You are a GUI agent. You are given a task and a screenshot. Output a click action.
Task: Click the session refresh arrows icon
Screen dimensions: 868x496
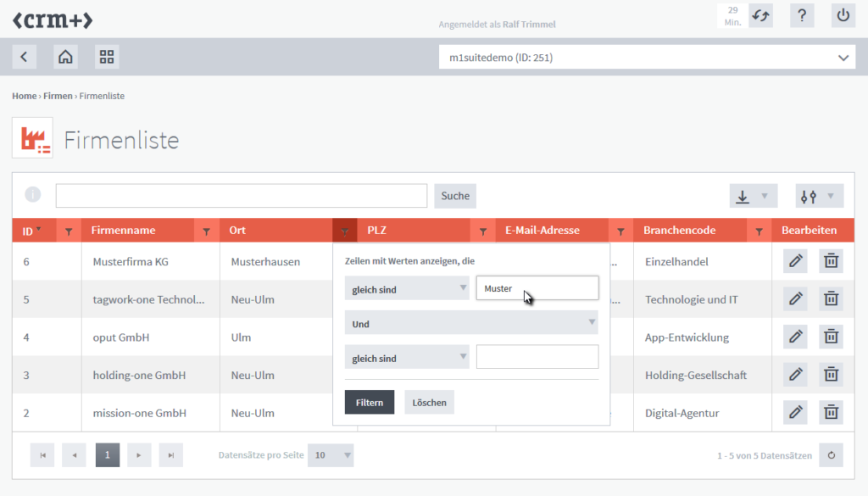pos(760,15)
